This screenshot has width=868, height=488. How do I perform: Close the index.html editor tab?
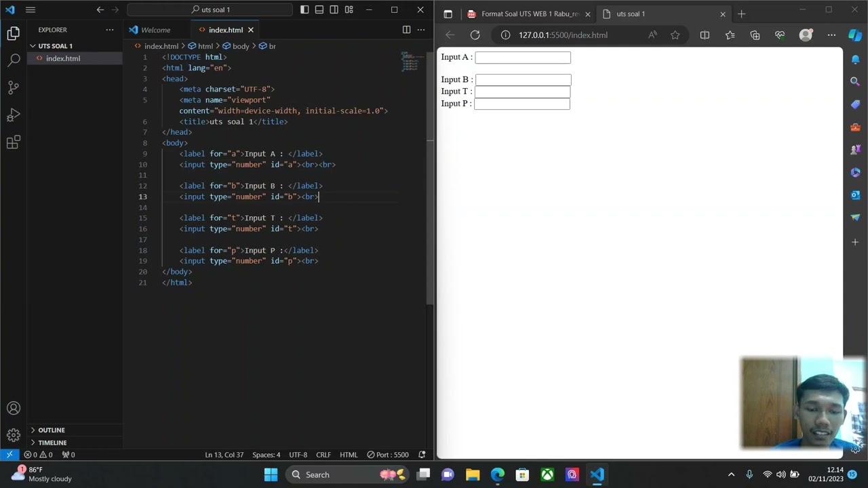(x=251, y=30)
